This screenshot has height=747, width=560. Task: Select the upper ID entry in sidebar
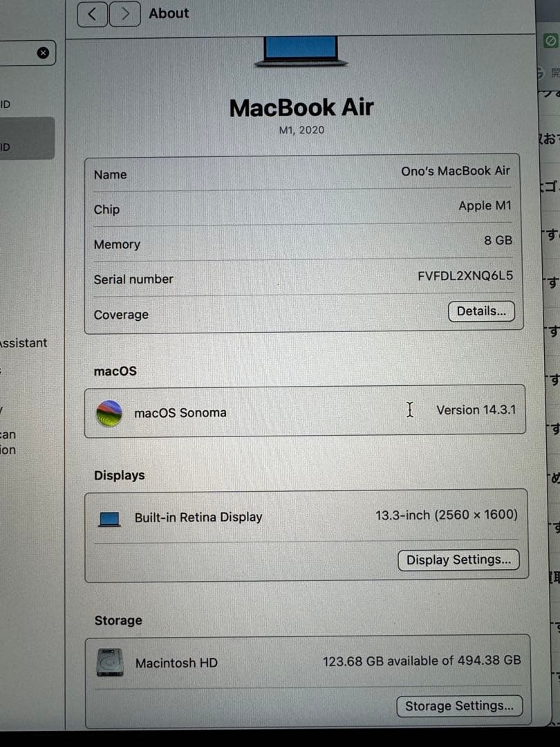(x=9, y=104)
